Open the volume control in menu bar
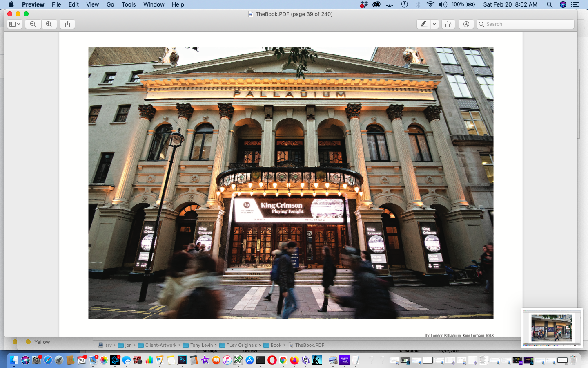The width and height of the screenshot is (588, 368). (443, 4)
